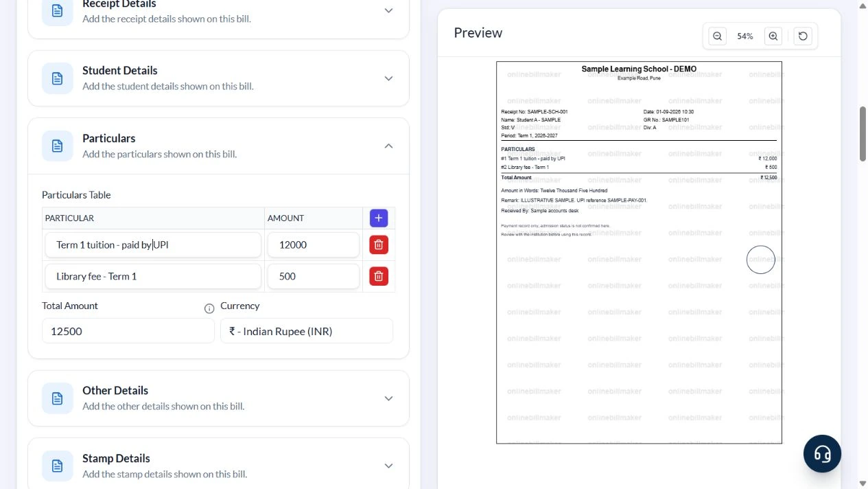Click 'Sample Learning School - DEMO' in preview
Screen dimensions: 868x489
point(639,69)
